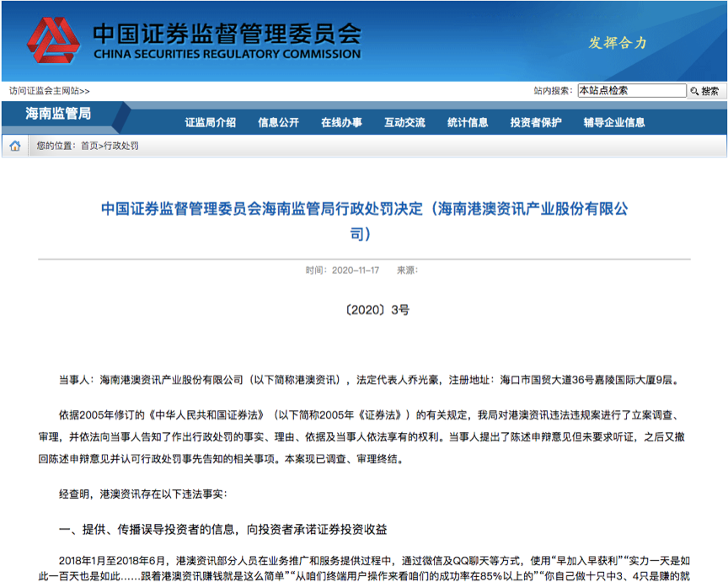The image size is (728, 582).
Task: Click the blue article title heading
Action: point(364,221)
